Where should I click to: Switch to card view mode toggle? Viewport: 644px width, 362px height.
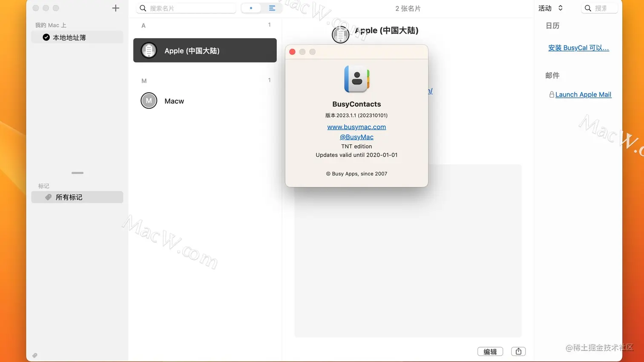[251, 8]
